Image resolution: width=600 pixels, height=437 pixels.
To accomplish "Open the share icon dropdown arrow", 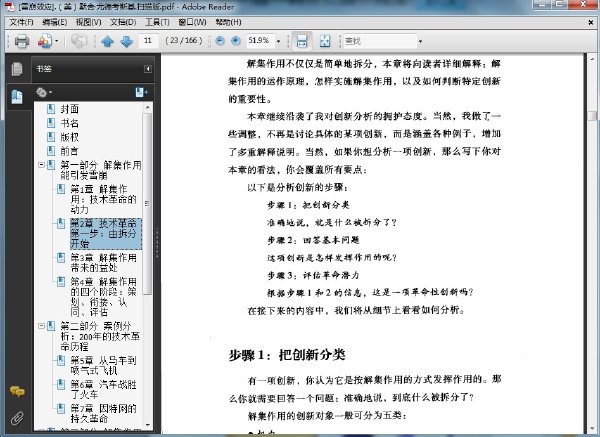I will 57,41.
